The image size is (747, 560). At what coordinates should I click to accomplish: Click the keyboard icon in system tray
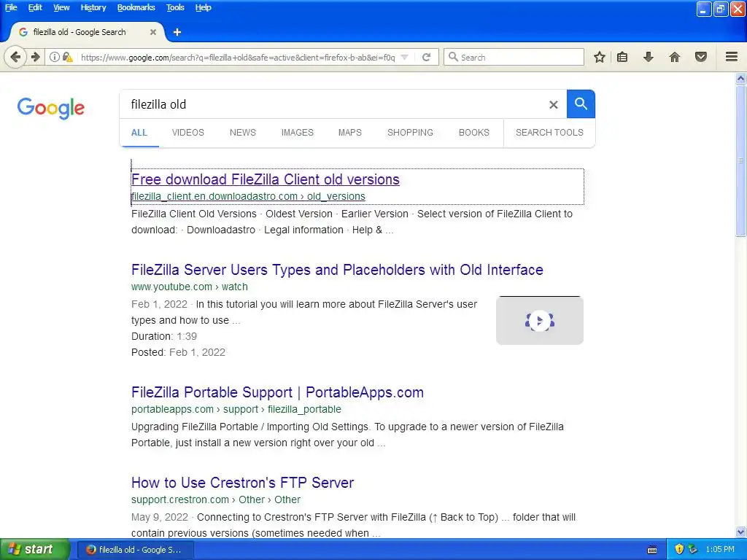pyautogui.click(x=652, y=550)
